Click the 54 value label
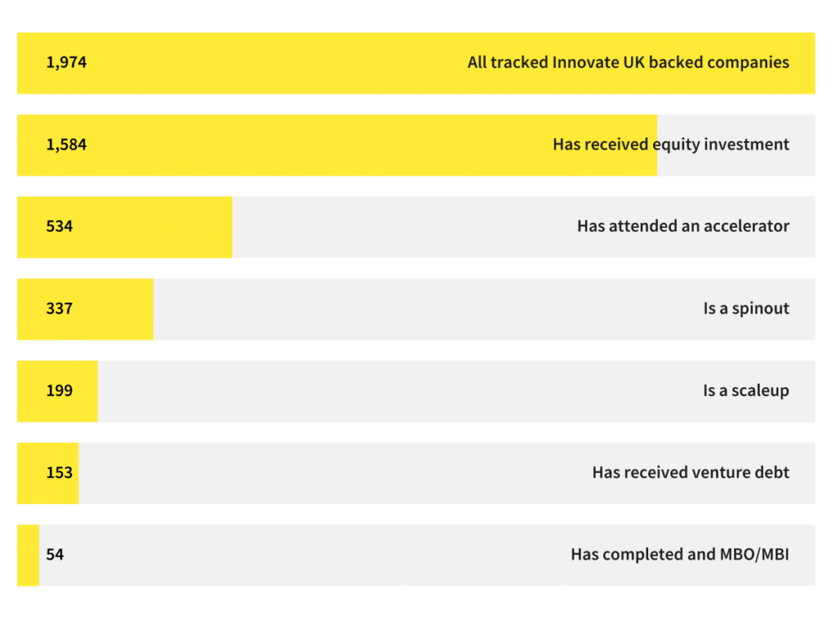 point(55,554)
